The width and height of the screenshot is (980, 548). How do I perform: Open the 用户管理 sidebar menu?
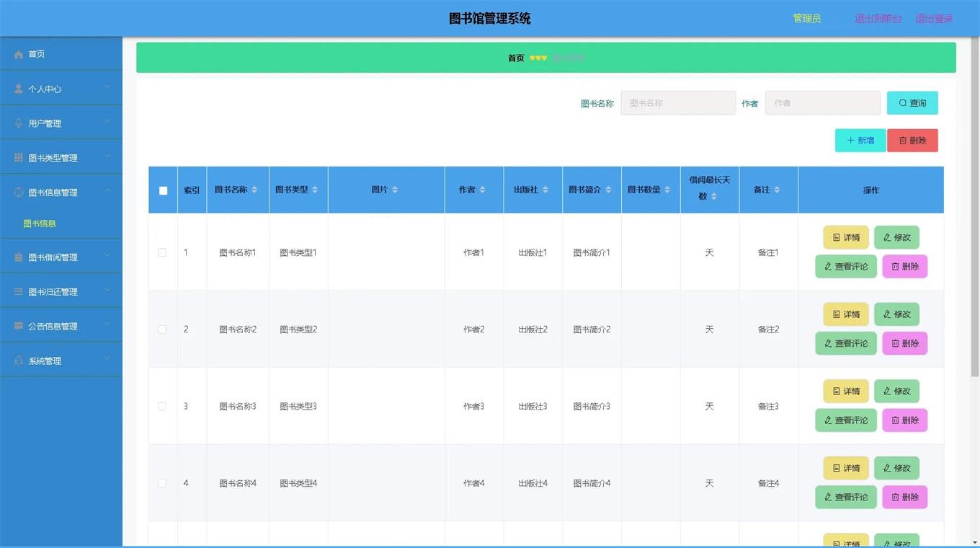[x=61, y=123]
